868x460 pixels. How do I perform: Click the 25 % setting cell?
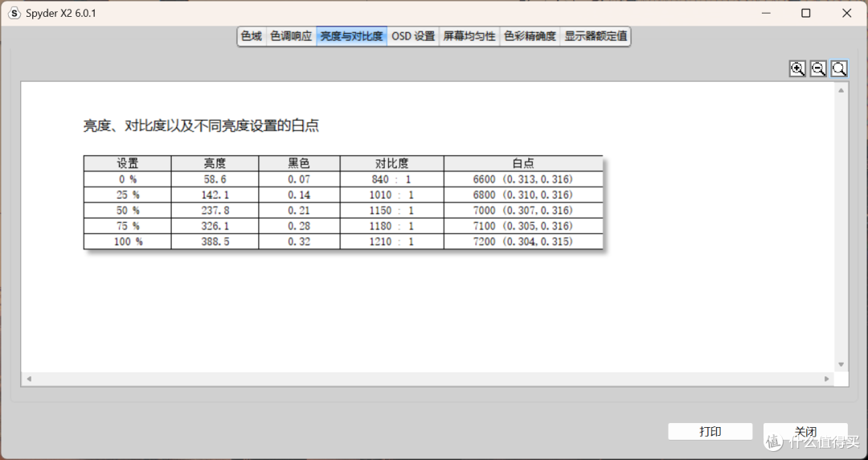coord(127,195)
